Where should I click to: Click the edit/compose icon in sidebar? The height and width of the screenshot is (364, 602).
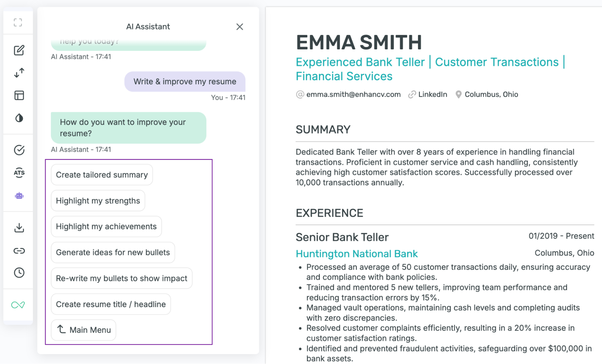click(x=19, y=48)
